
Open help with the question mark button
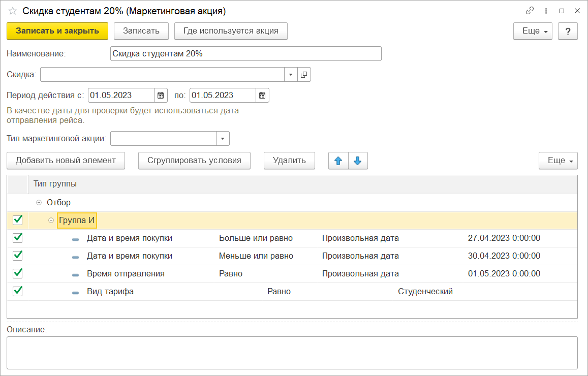568,31
